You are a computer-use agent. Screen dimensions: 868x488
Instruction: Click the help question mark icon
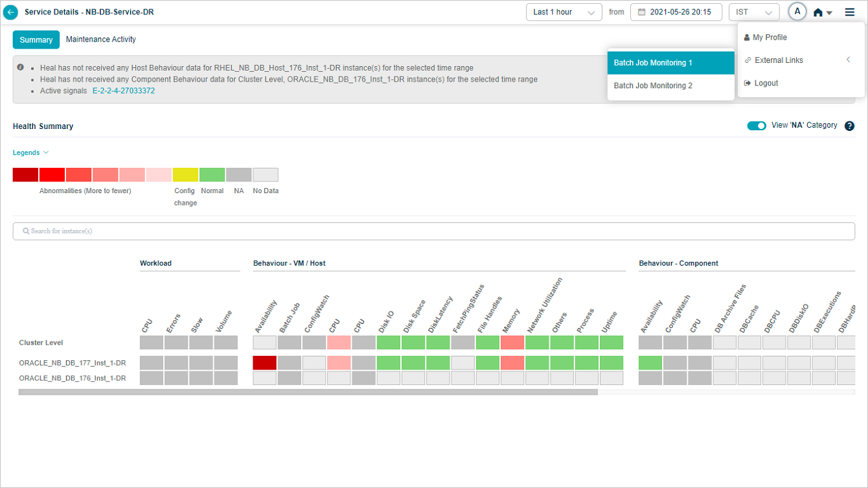(x=849, y=126)
